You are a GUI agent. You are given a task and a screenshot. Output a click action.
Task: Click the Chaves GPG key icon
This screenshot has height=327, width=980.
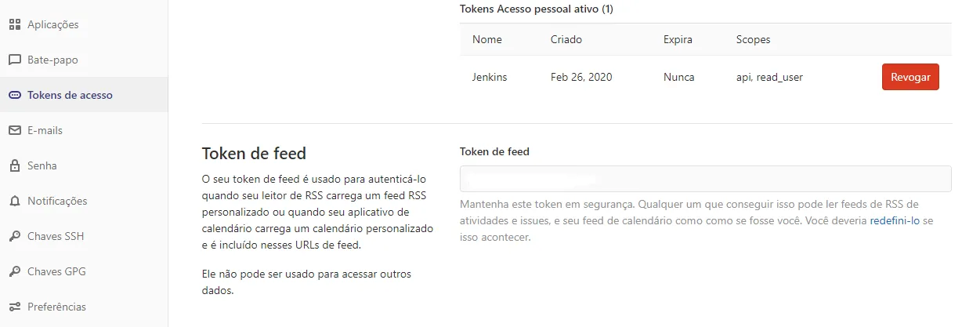(x=14, y=271)
